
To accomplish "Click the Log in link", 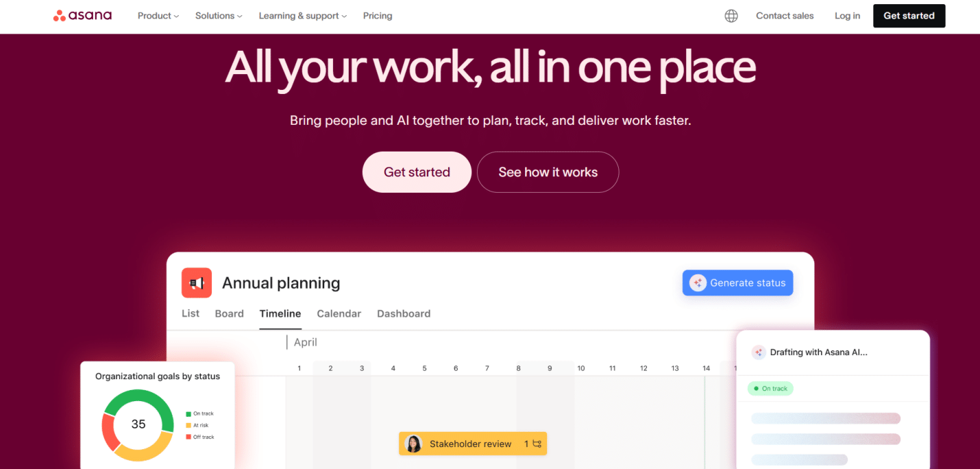I will click(x=847, y=16).
